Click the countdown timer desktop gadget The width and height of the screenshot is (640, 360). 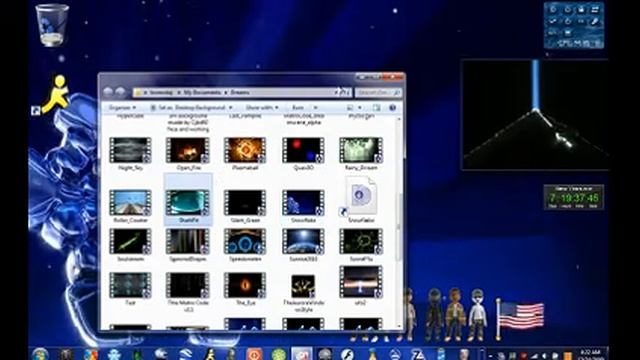tap(573, 197)
